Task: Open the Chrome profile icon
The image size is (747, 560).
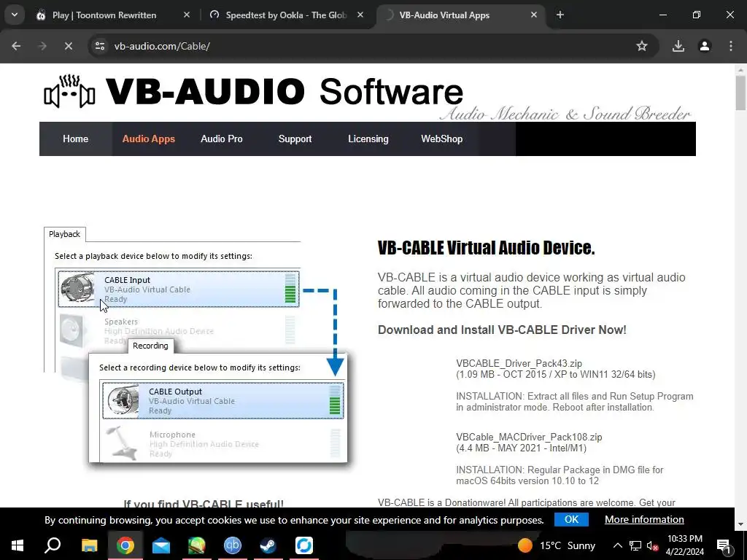Action: pos(705,46)
